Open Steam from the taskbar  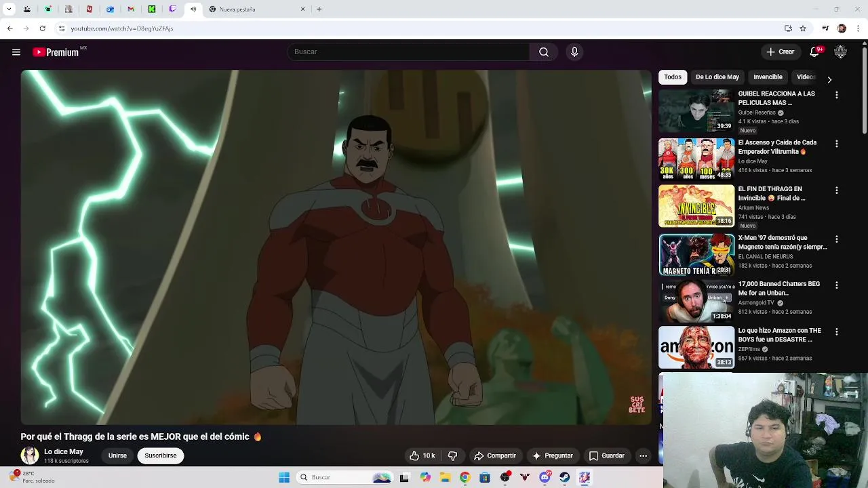click(x=564, y=478)
